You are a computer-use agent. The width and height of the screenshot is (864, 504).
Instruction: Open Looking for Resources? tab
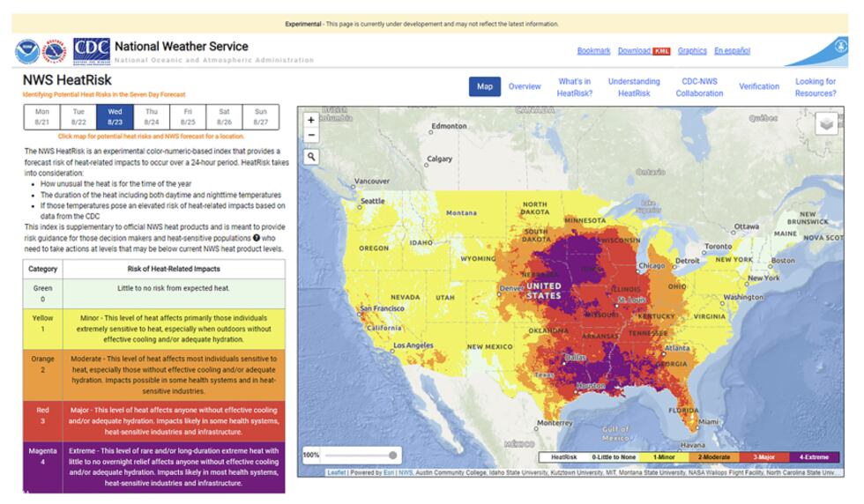pos(816,87)
